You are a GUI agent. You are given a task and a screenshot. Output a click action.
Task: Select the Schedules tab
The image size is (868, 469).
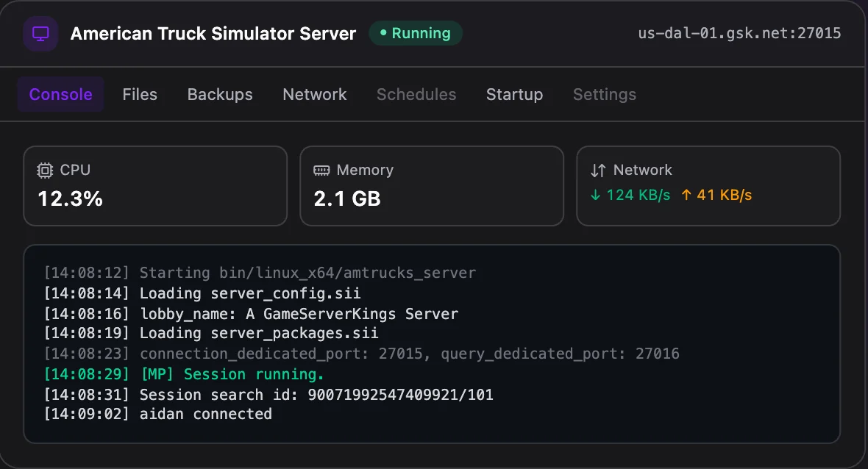(x=416, y=95)
